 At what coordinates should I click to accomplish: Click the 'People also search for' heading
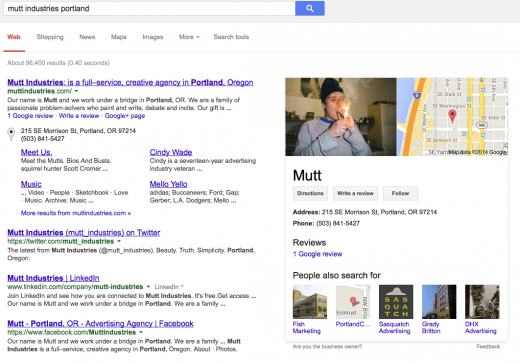[x=336, y=275]
